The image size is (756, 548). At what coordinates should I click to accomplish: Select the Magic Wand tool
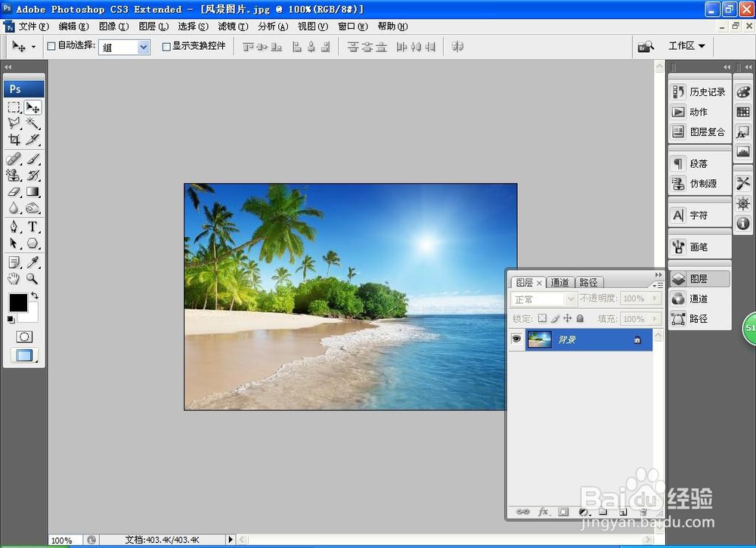coord(33,123)
